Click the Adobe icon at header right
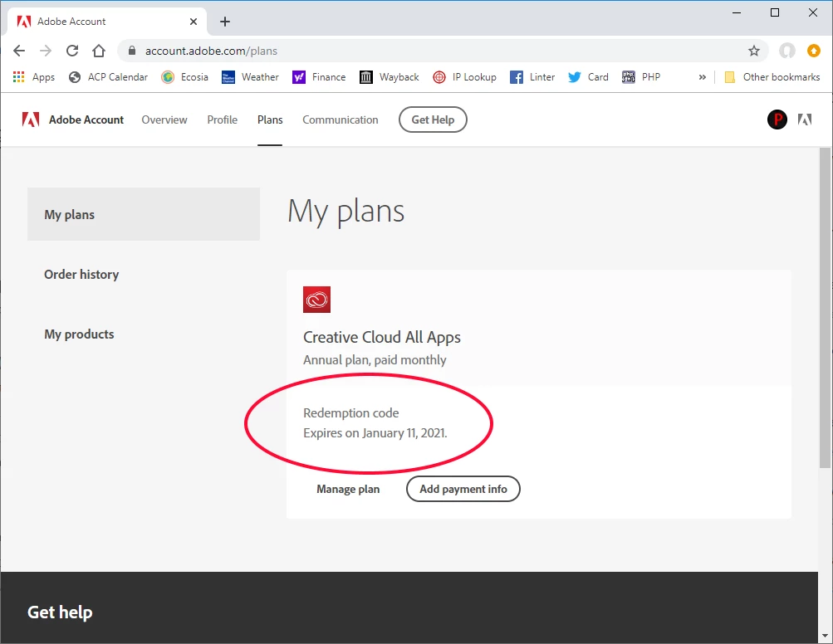 (805, 120)
